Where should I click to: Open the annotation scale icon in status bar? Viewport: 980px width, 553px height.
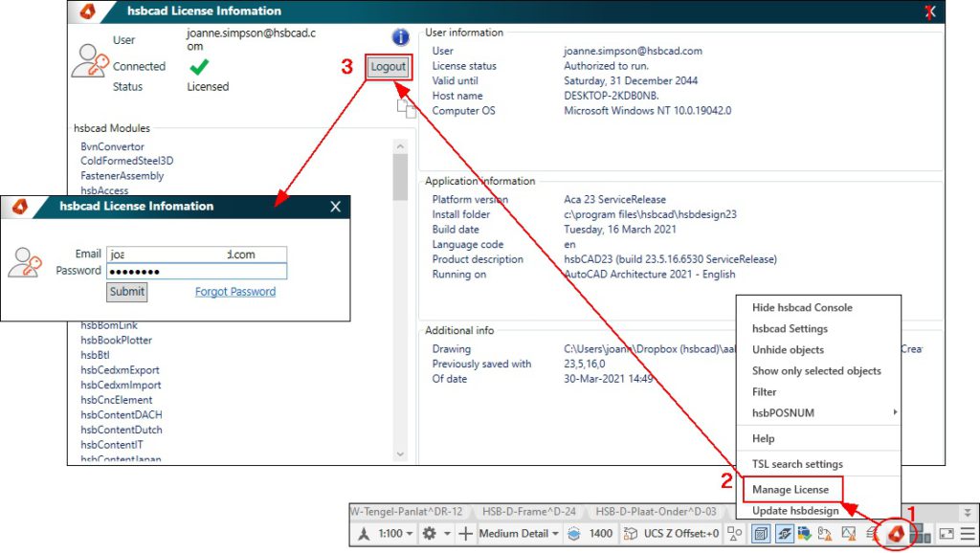pos(365,534)
